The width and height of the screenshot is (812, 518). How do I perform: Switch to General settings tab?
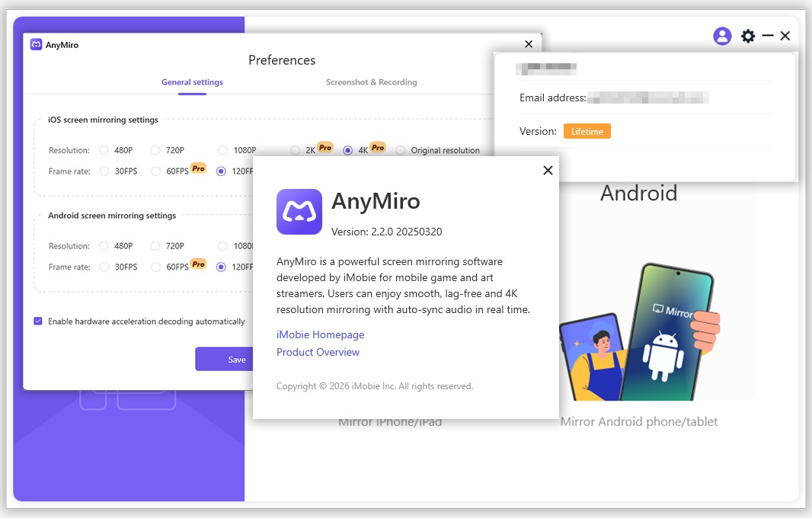point(192,82)
